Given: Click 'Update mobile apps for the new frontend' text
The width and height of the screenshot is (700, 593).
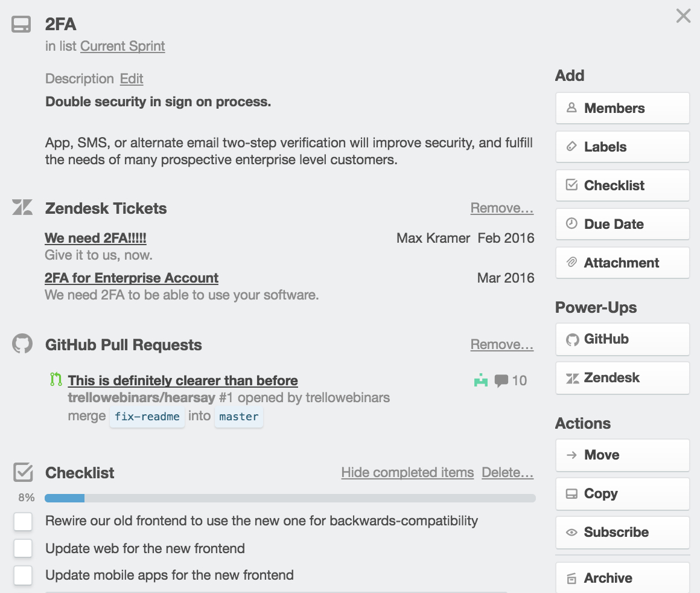Looking at the screenshot, I should (170, 575).
